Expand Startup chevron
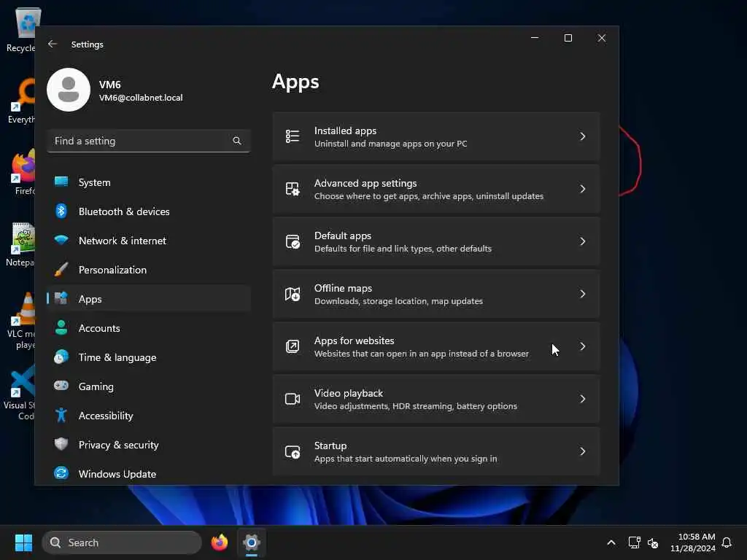Viewport: 747px width, 560px height. 583,451
